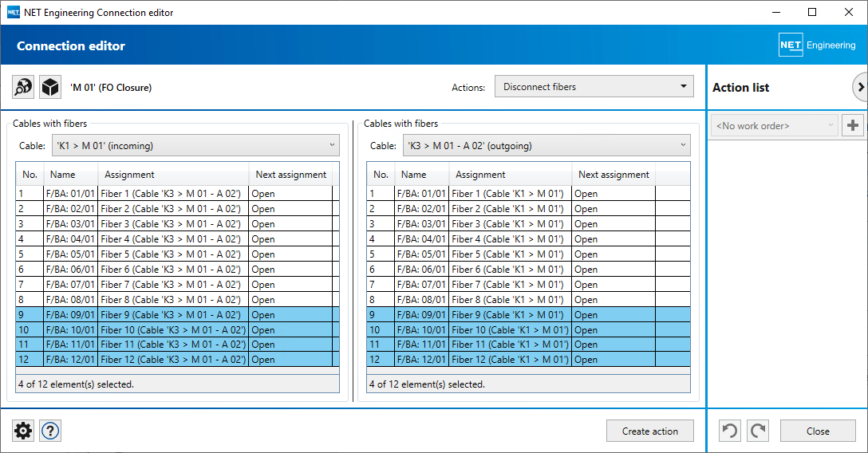The height and width of the screenshot is (453, 868).
Task: Select 'Fiber 11 (Cable 'K3 > M 01 - A 02')' cell
Action: [174, 344]
